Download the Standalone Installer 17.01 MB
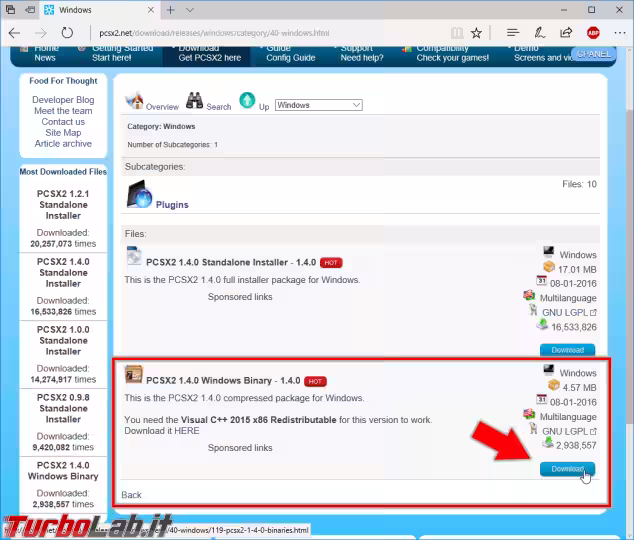 pyautogui.click(x=567, y=350)
